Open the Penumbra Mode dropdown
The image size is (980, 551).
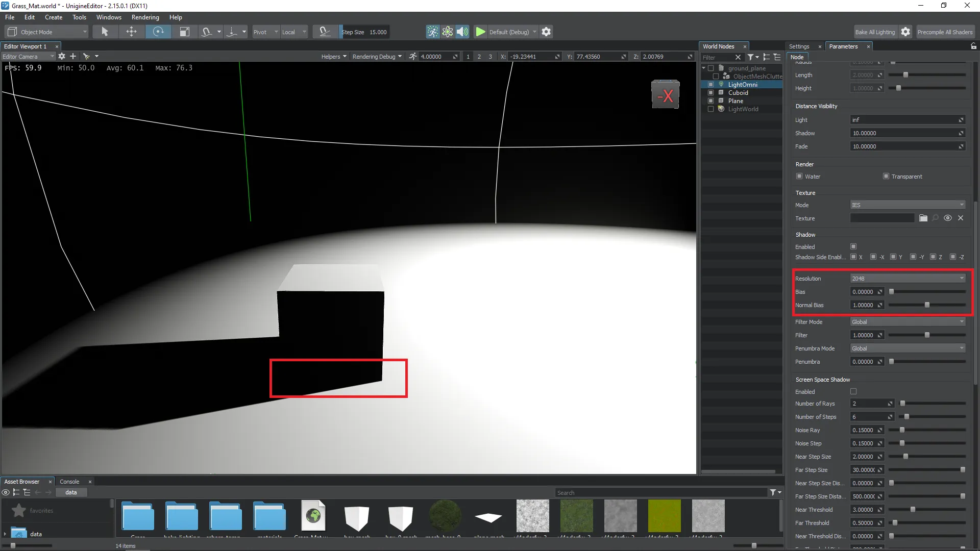[x=908, y=348]
